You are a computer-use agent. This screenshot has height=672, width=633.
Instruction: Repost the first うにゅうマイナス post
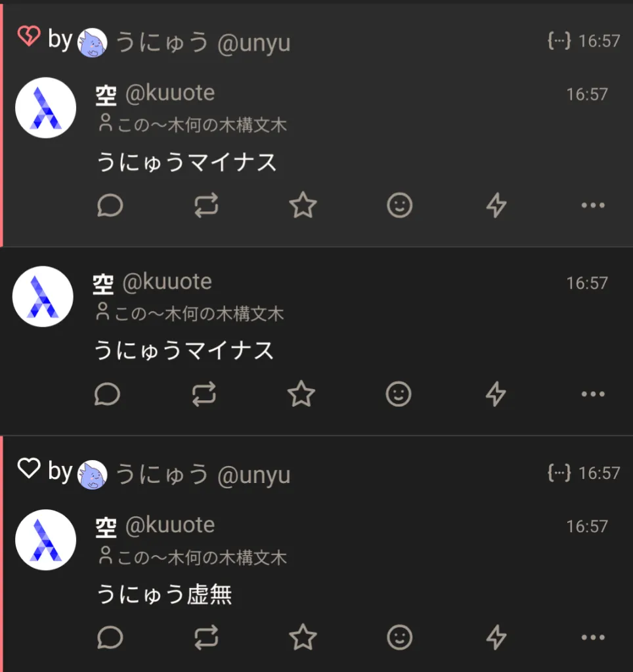tap(206, 205)
